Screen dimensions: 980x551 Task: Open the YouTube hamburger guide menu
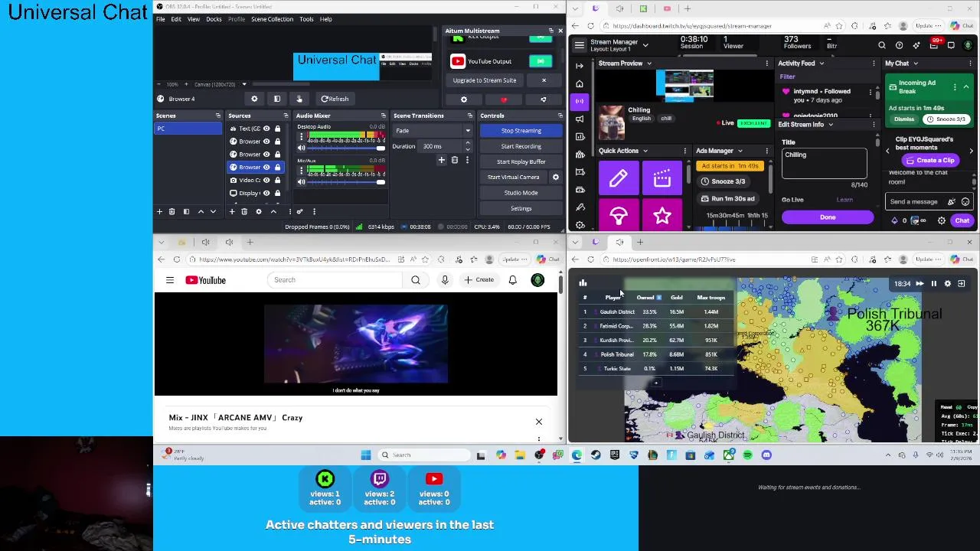click(x=170, y=280)
